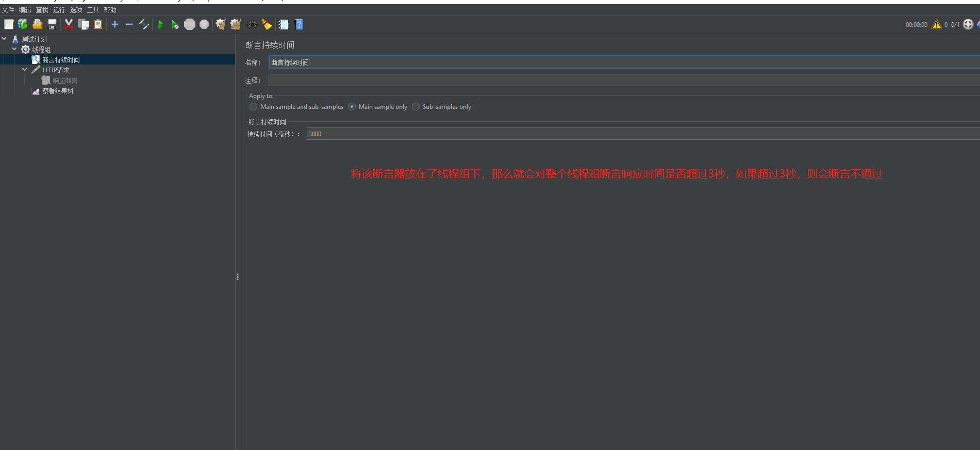Screen dimensions: 980x450
Task: Start test without pauses icon
Action: pos(175,24)
